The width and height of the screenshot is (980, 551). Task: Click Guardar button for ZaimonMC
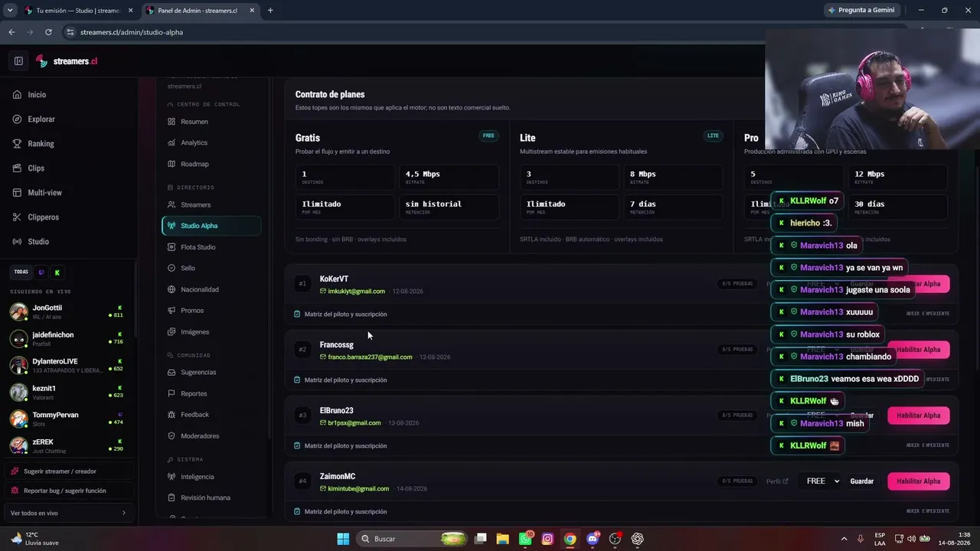862,481
